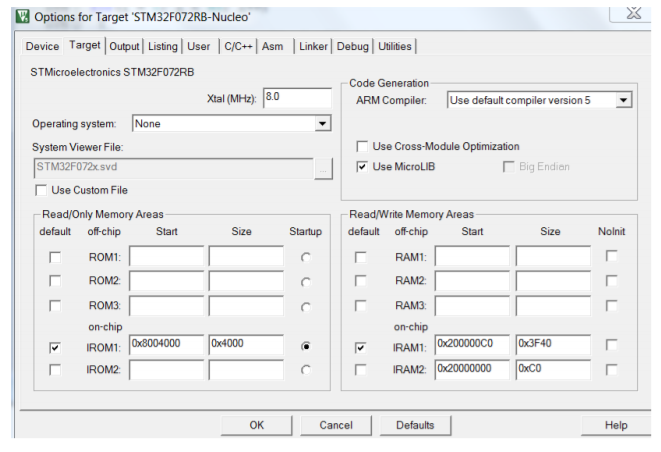
Task: Click the IROM1 Start field 0x8004000
Action: 167,344
